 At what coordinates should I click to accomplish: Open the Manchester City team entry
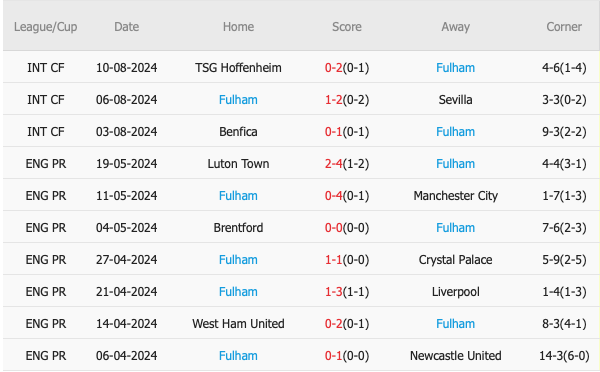(455, 196)
